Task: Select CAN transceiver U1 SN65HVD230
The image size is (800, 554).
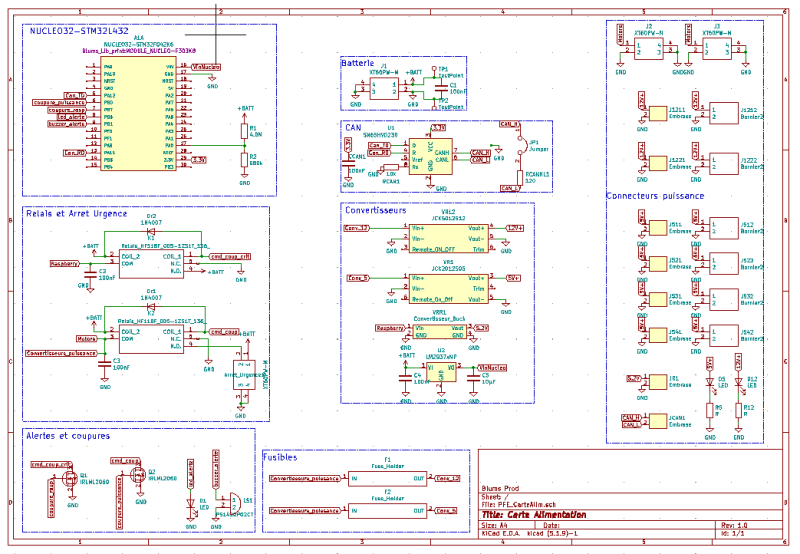Action: (431, 157)
